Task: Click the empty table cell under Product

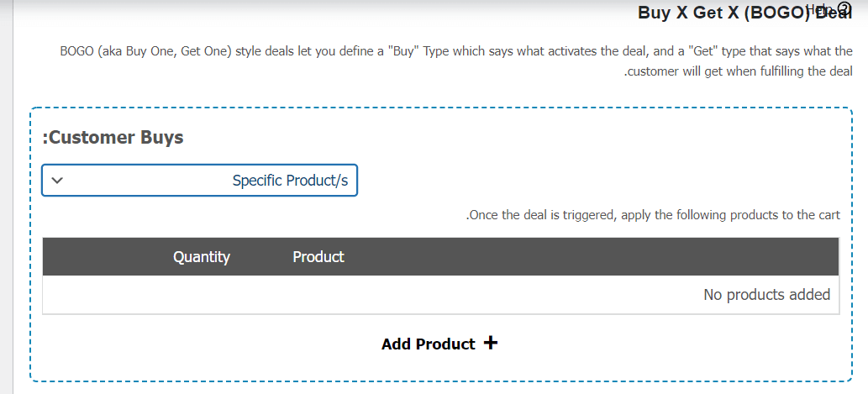Action: 318,294
